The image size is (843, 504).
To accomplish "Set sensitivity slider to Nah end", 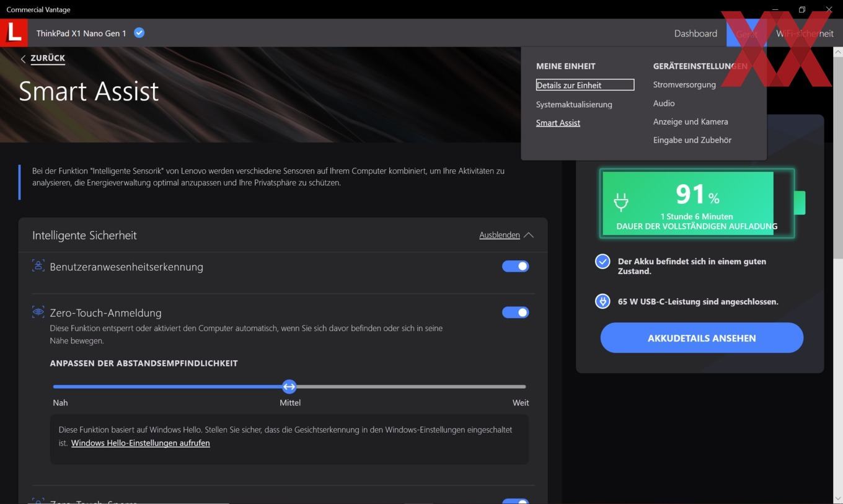I will point(55,387).
